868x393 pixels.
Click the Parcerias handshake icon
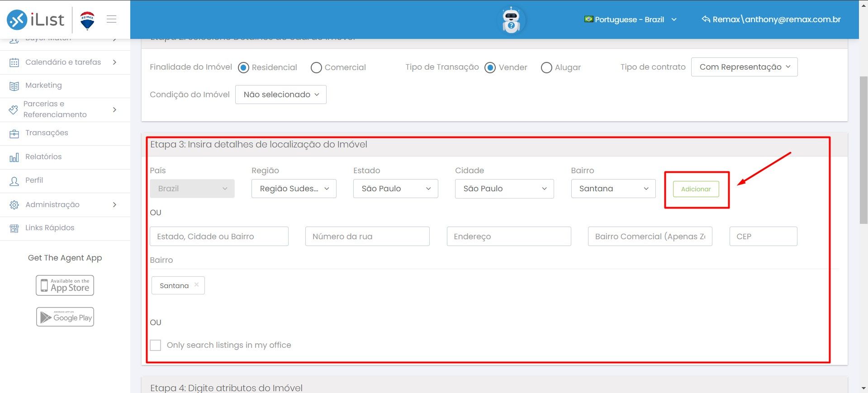point(14,109)
